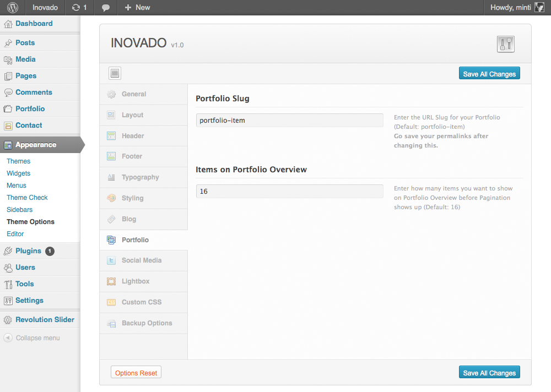The height and width of the screenshot is (392, 551).
Task: Click the Styling paintbrush icon
Action: coord(112,198)
